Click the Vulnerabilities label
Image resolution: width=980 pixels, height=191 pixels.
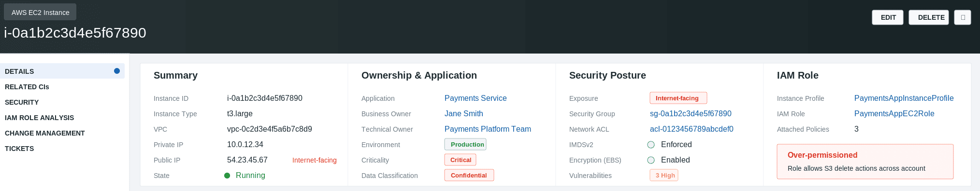pos(591,176)
